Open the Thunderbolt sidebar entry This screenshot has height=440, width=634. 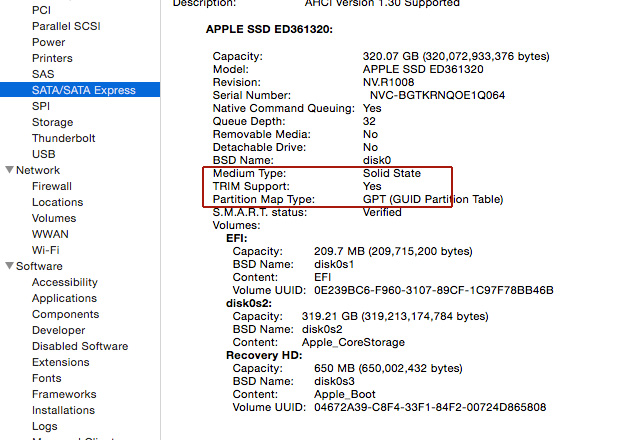tap(63, 138)
